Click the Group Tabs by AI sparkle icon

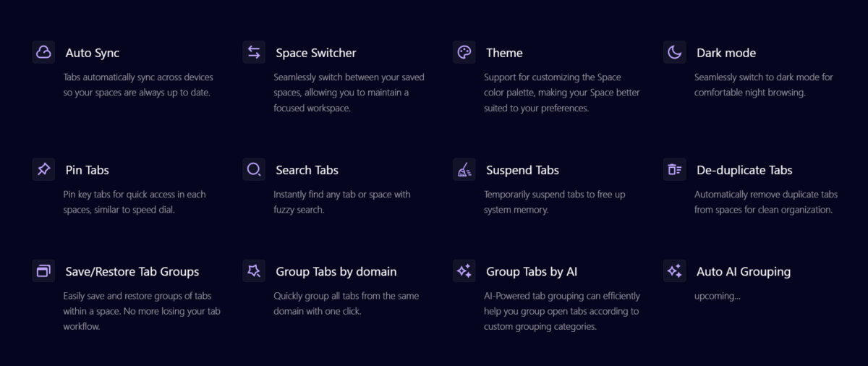(464, 271)
